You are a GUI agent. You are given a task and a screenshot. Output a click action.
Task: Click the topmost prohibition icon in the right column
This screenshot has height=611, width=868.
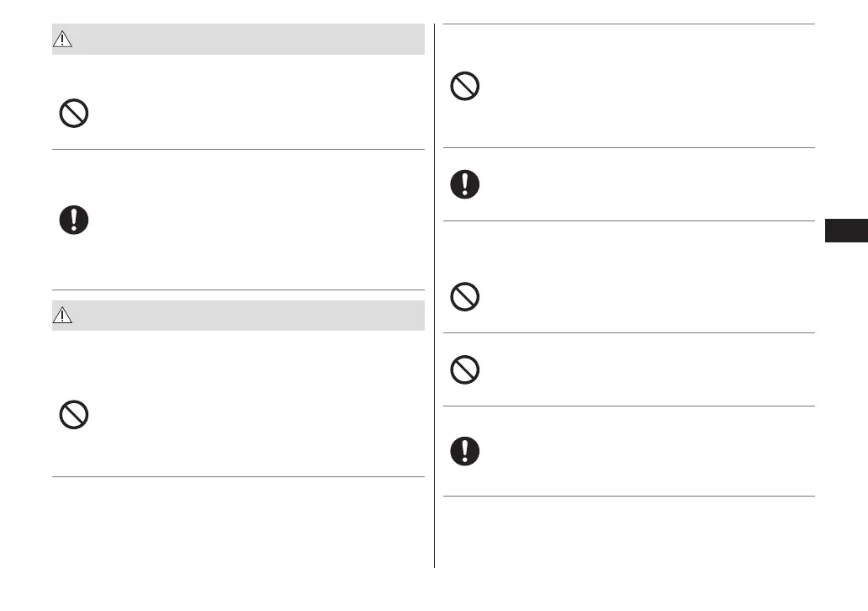(x=465, y=87)
